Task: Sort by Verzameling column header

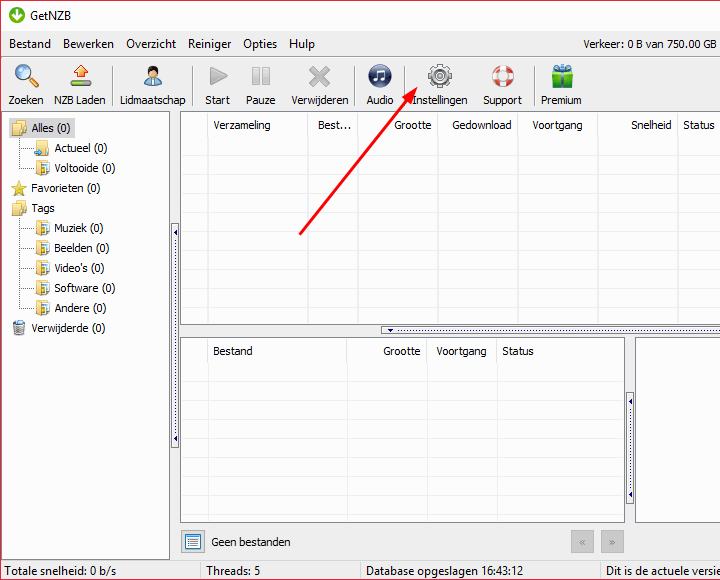Action: pyautogui.click(x=258, y=125)
